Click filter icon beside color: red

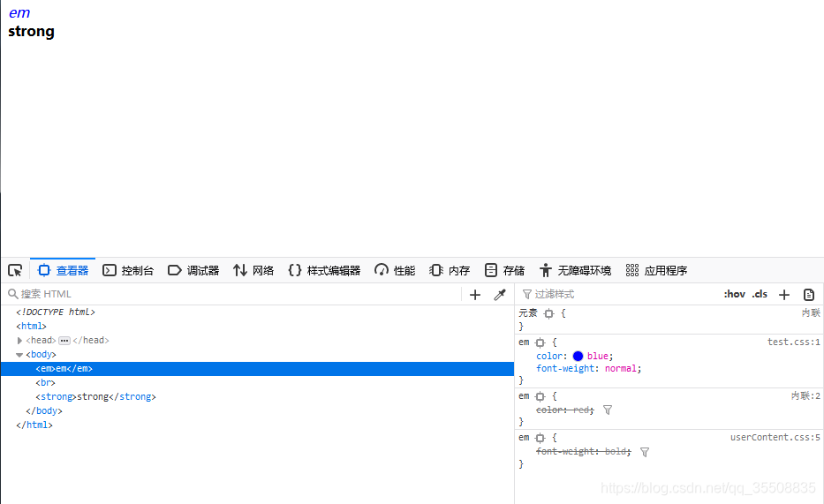click(608, 410)
